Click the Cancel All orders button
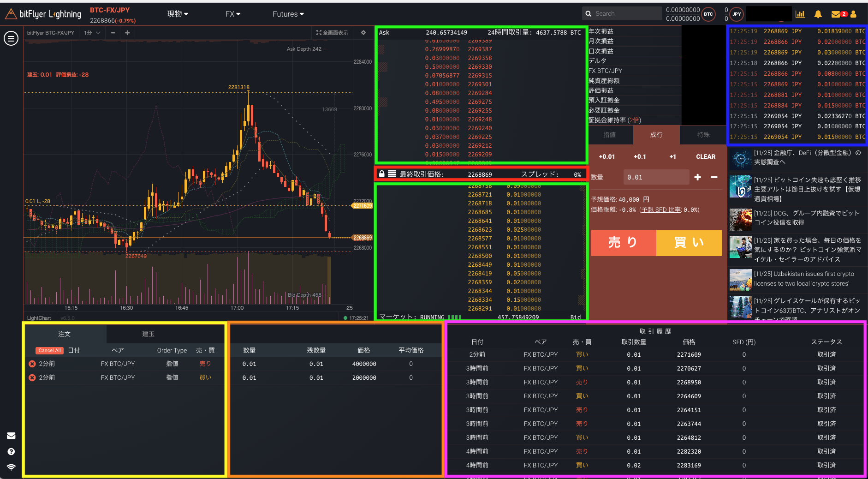 tap(50, 351)
